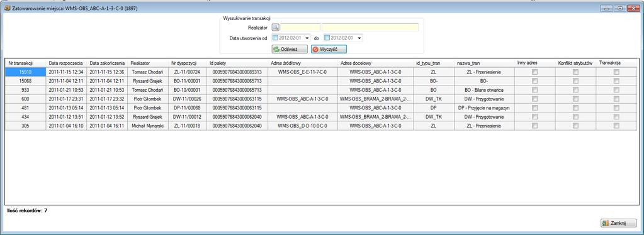Sort by Realizator column header
This screenshot has height=235, width=644.
click(x=148, y=63)
